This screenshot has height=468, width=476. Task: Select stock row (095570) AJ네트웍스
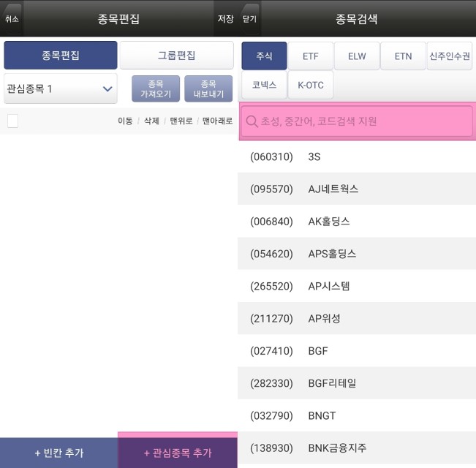point(357,189)
